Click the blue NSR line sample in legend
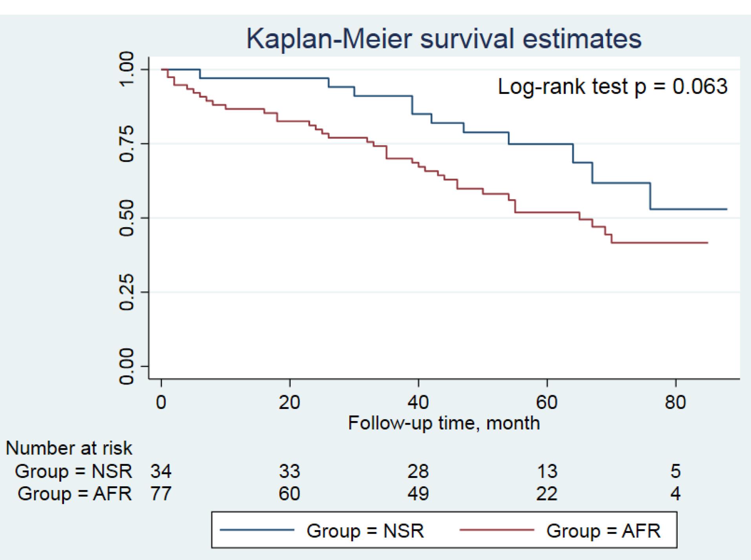 (257, 530)
